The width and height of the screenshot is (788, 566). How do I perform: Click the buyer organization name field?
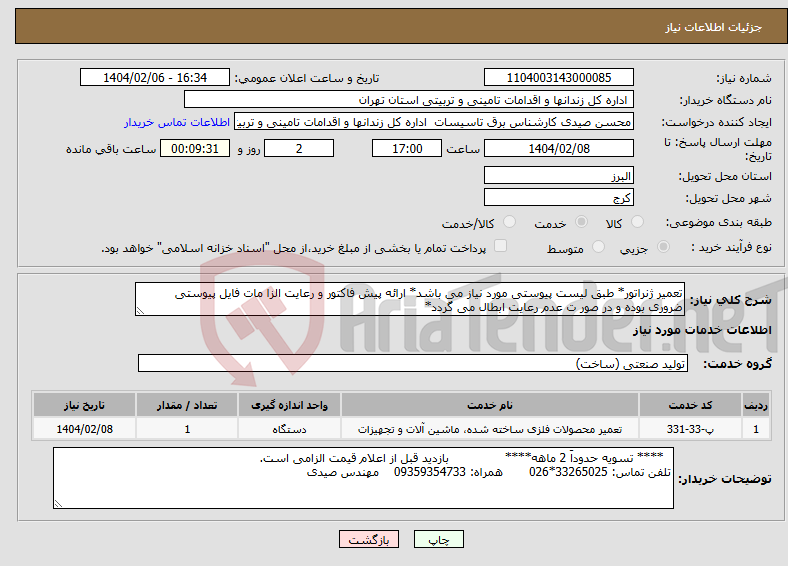pos(409,100)
